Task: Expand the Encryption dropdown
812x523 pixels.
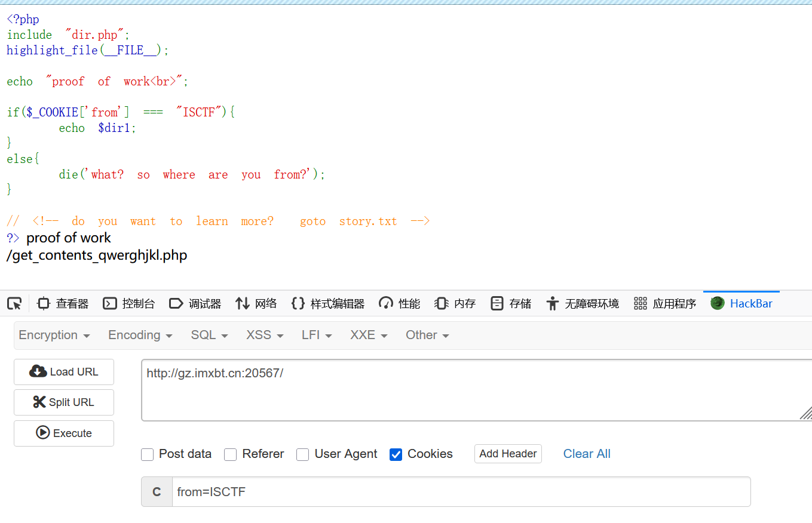Action: (54, 335)
